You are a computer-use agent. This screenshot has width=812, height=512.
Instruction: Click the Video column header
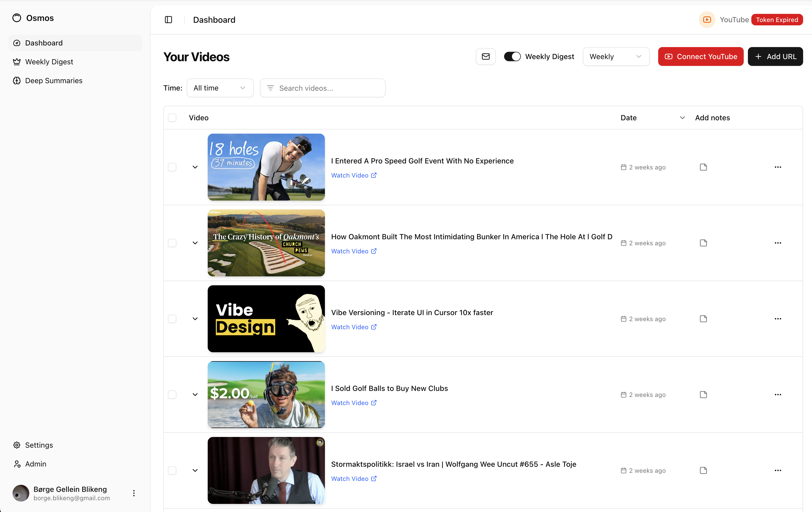pos(199,118)
